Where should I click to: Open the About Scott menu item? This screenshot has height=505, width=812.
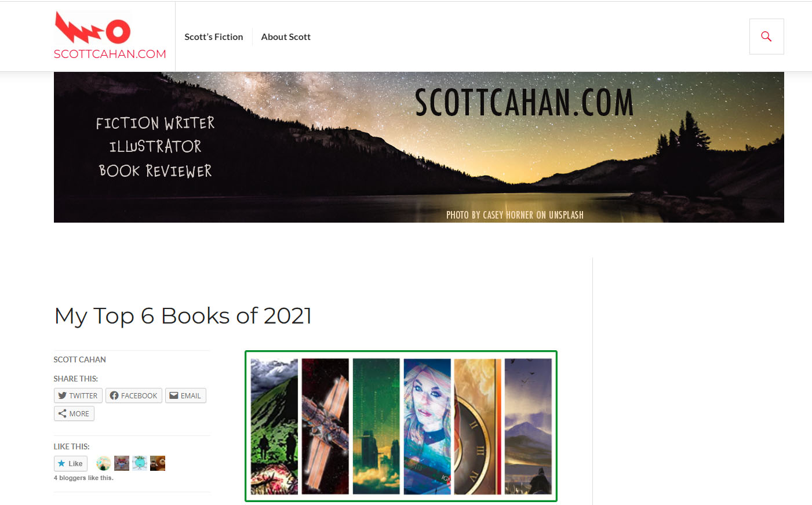pyautogui.click(x=286, y=37)
